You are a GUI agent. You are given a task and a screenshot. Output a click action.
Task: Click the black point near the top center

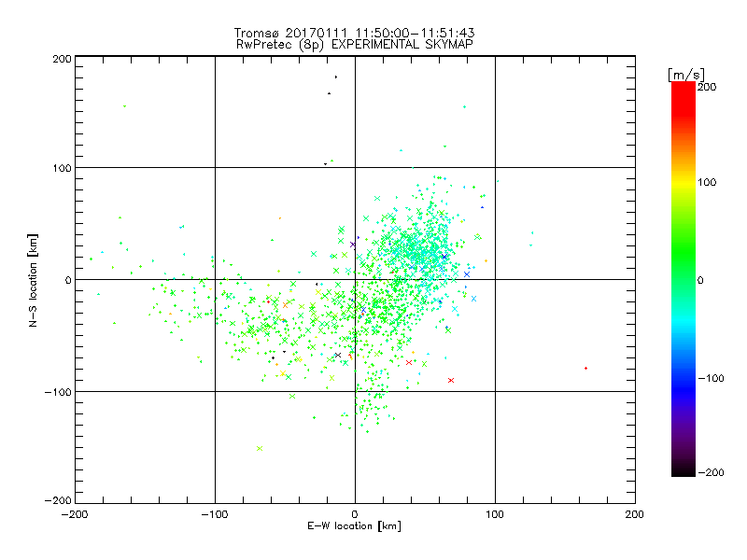coord(336,77)
